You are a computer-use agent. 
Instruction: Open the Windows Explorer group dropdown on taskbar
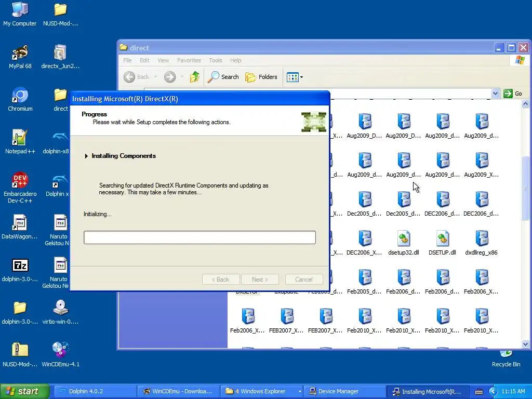click(300, 392)
